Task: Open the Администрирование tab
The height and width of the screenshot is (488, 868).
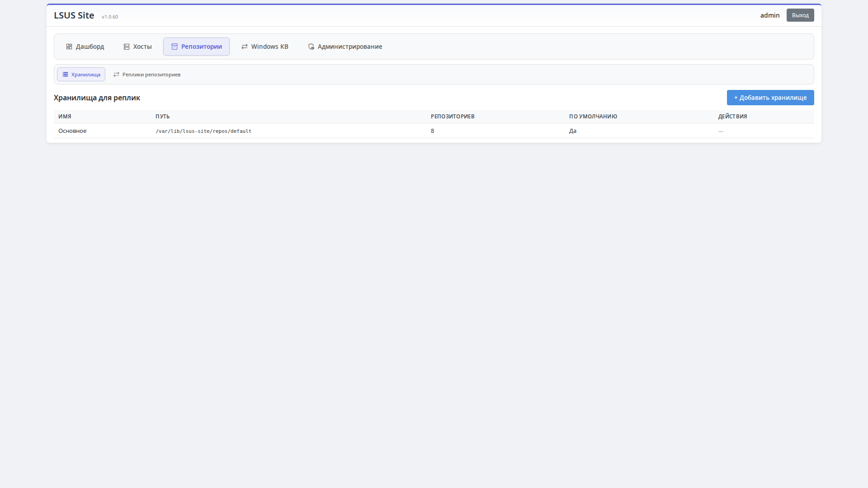Action: (345, 47)
